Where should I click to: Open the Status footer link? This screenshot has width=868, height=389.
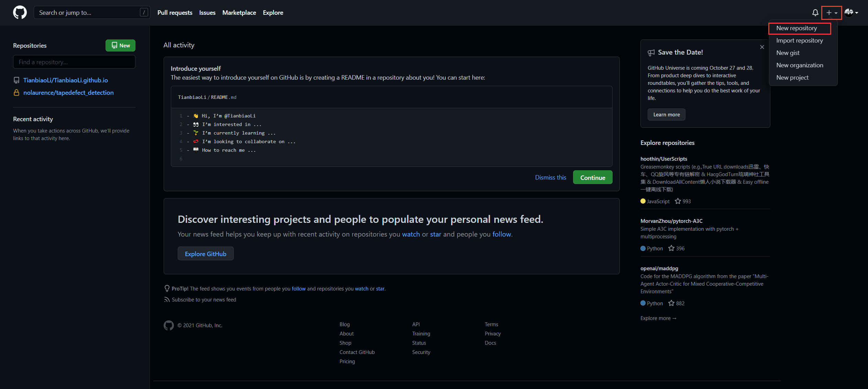(x=419, y=343)
